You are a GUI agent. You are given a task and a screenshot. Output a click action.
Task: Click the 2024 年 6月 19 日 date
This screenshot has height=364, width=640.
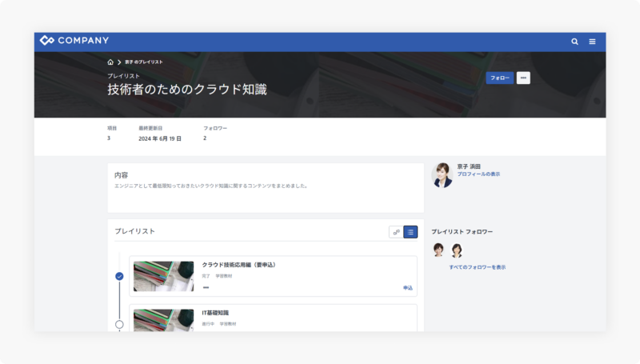coord(160,138)
